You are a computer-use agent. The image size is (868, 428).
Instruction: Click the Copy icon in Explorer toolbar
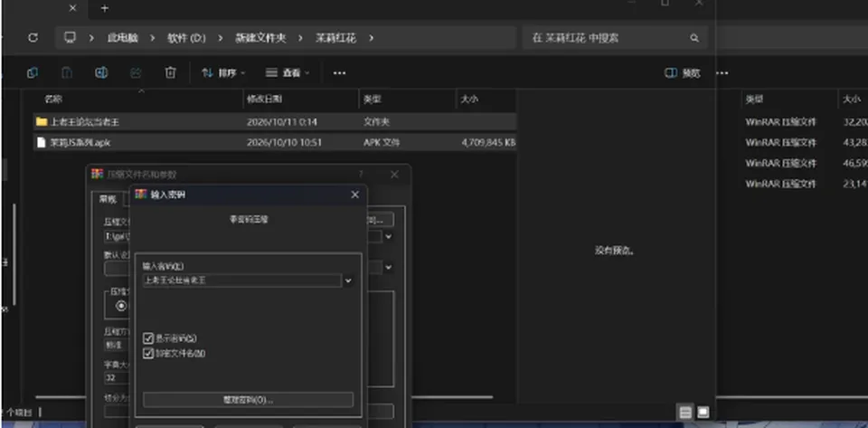pyautogui.click(x=33, y=72)
